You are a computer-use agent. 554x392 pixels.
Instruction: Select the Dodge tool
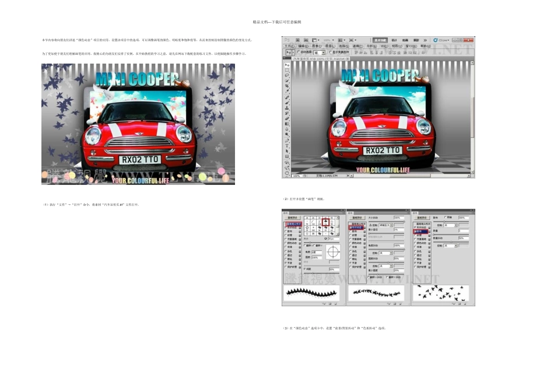[x=287, y=134]
